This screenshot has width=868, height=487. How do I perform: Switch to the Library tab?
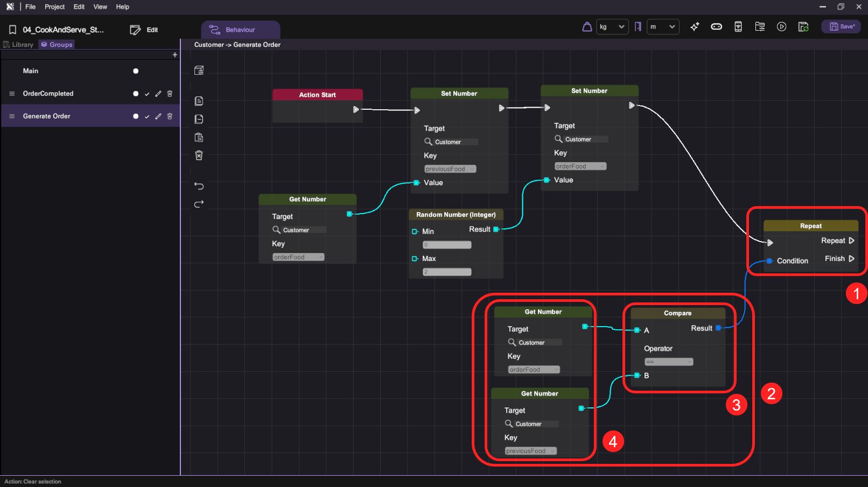(19, 45)
